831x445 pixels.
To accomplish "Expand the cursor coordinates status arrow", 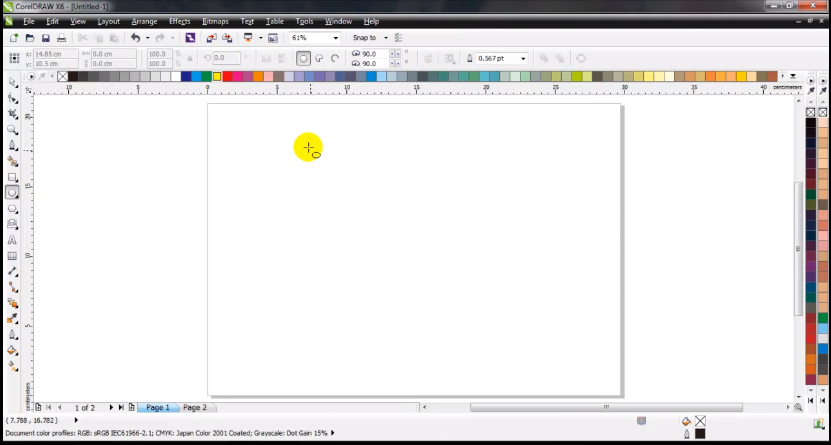I will click(76, 420).
